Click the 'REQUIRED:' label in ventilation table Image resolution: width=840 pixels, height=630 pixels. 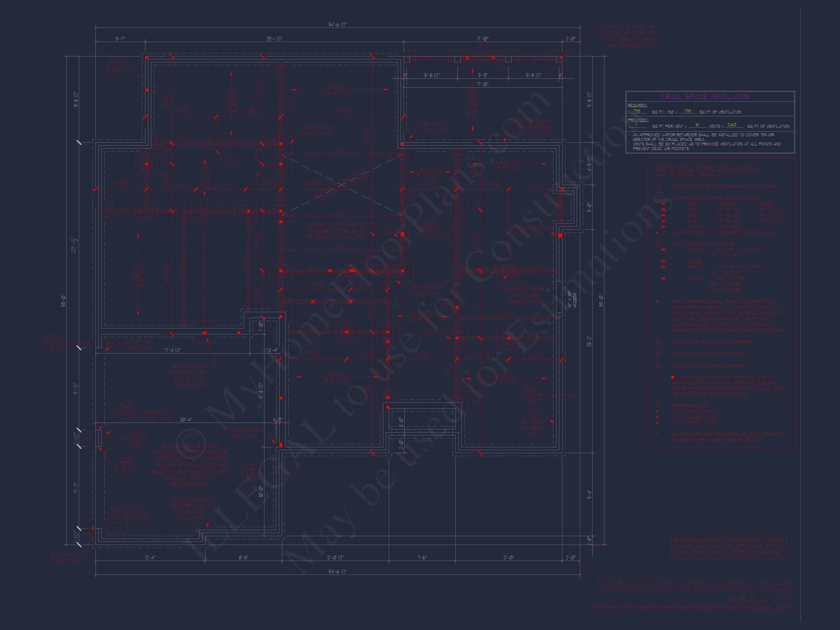638,106
